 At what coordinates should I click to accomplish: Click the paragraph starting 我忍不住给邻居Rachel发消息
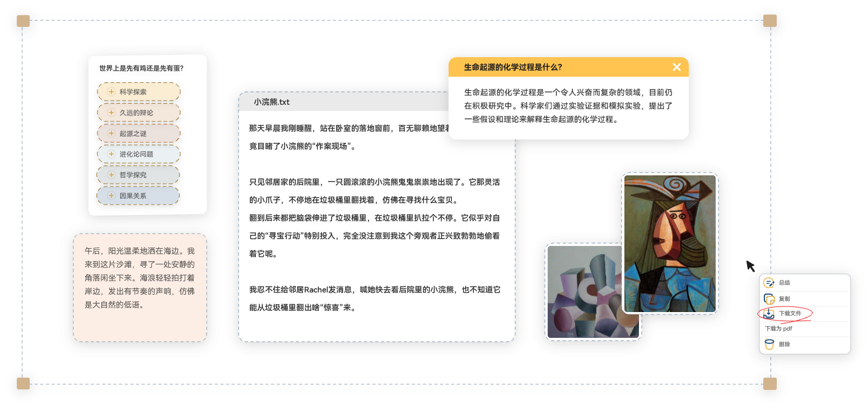click(375, 299)
